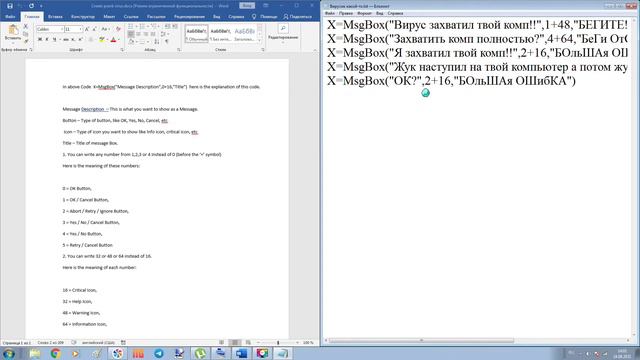Viewport: 640px width, 360px height.
Task: Select the Заголовок heading style thumbnail
Action: (244, 33)
